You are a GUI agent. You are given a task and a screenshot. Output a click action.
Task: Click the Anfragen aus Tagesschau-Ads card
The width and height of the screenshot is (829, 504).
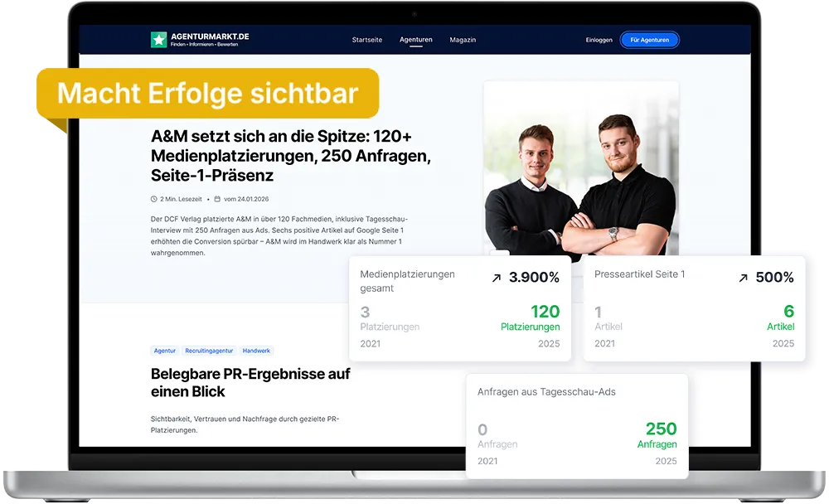point(577,424)
